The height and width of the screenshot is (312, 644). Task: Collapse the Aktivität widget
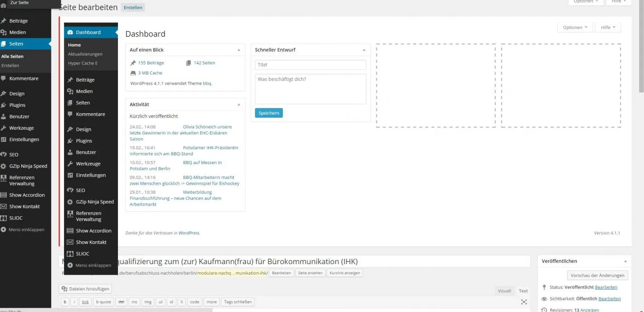click(x=238, y=104)
